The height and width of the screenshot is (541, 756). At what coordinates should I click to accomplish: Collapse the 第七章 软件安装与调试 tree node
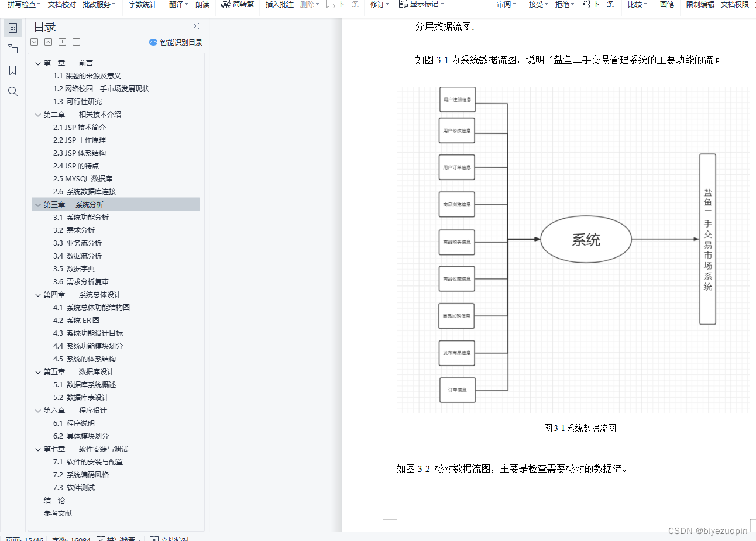click(x=38, y=449)
